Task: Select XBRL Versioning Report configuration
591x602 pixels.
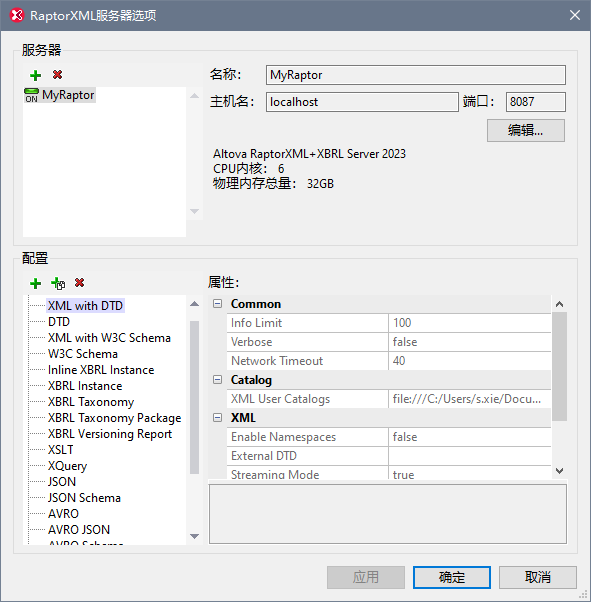Action: click(110, 434)
